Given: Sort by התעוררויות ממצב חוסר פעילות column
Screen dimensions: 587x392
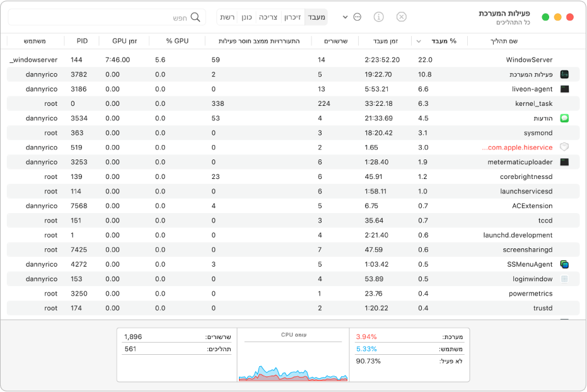Looking at the screenshot, I should pyautogui.click(x=259, y=41).
